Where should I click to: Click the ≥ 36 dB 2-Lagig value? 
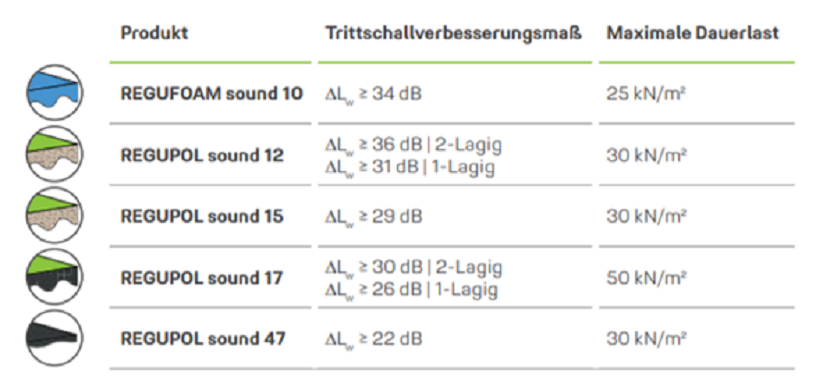(x=413, y=145)
